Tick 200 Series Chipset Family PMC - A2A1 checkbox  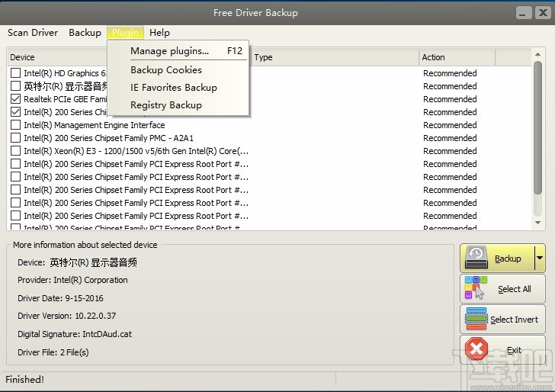pos(15,138)
